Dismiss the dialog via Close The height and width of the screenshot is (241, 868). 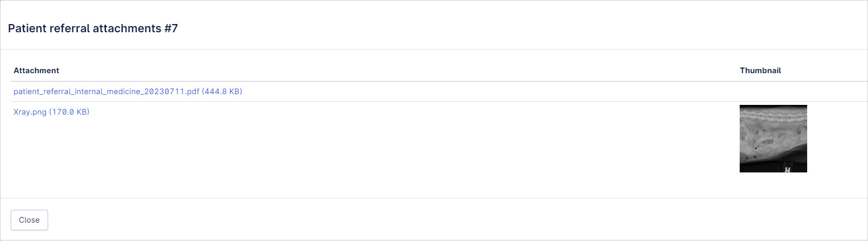pyautogui.click(x=29, y=220)
